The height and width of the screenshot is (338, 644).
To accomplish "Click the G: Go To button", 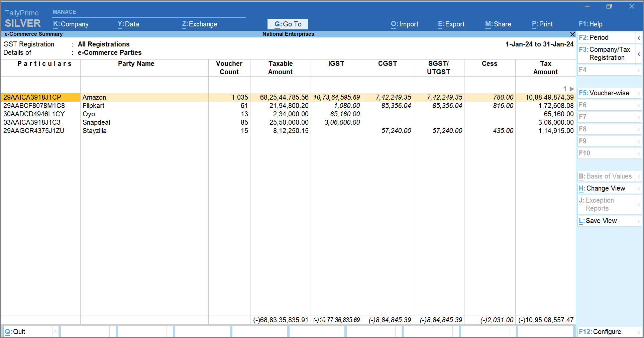I will pyautogui.click(x=288, y=24).
